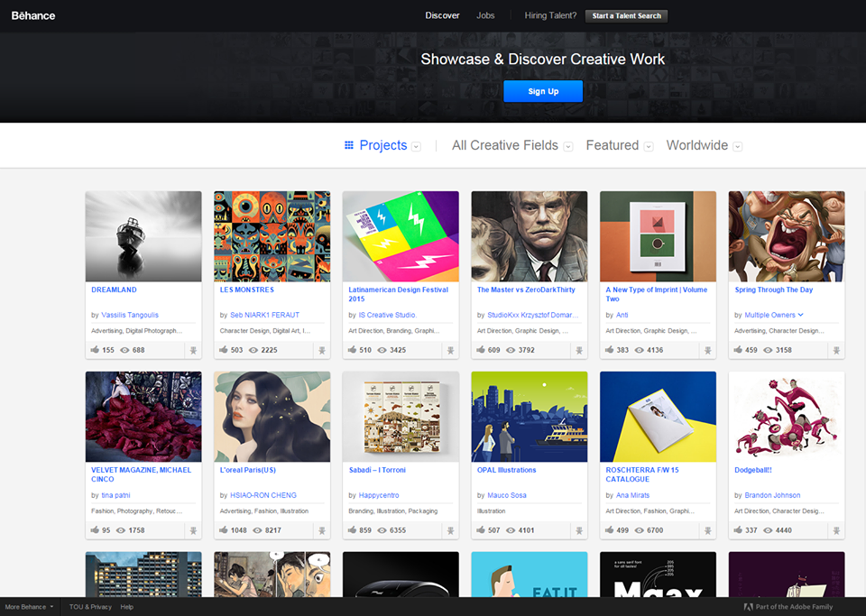Click pin icon on OPAL Illustrations card
The width and height of the screenshot is (866, 616).
tap(579, 530)
